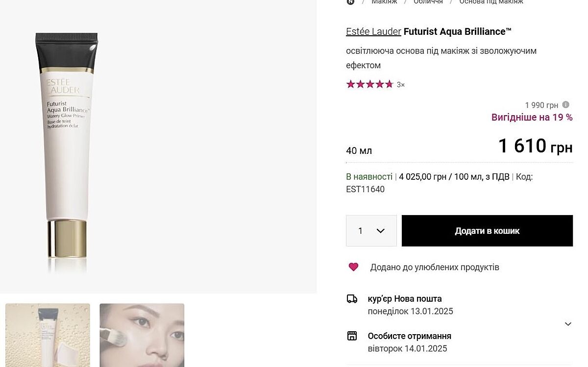Select the tube with water droplets thumbnail
Image resolution: width=588 pixels, height=367 pixels.
(x=48, y=335)
